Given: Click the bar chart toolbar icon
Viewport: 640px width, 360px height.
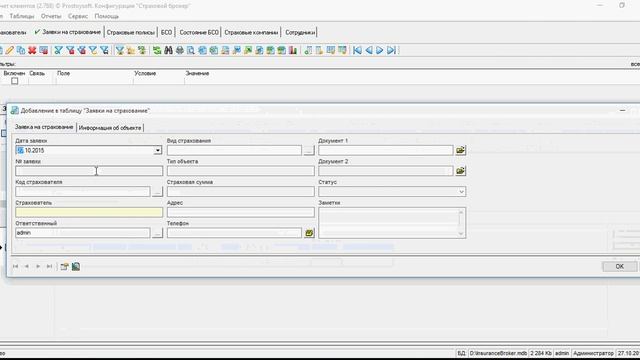Looking at the screenshot, I should (x=293, y=50).
